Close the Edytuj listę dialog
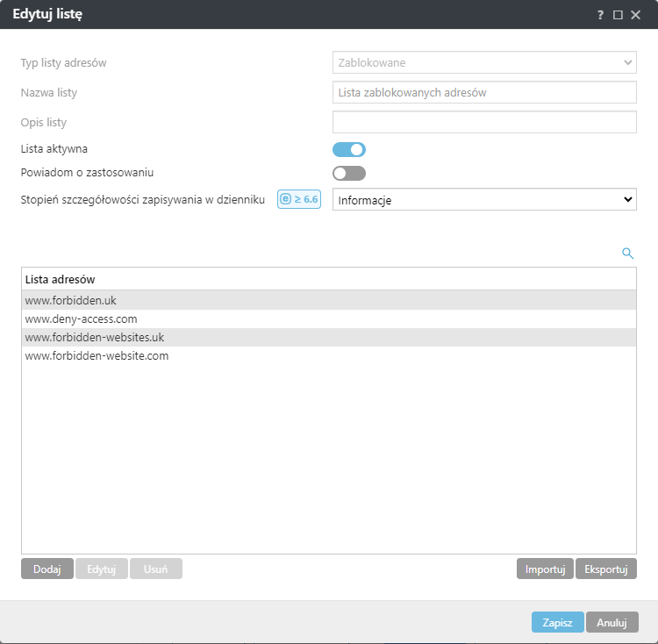Screen dimensions: 658x644 tap(636, 15)
